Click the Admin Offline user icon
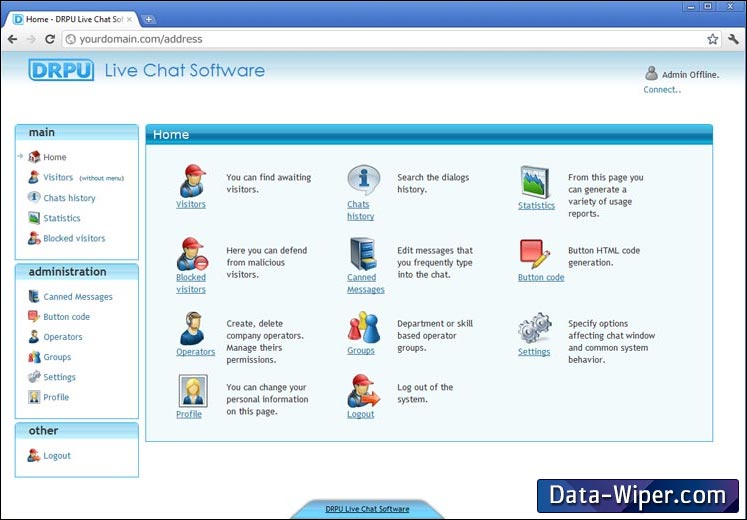 tap(651, 73)
